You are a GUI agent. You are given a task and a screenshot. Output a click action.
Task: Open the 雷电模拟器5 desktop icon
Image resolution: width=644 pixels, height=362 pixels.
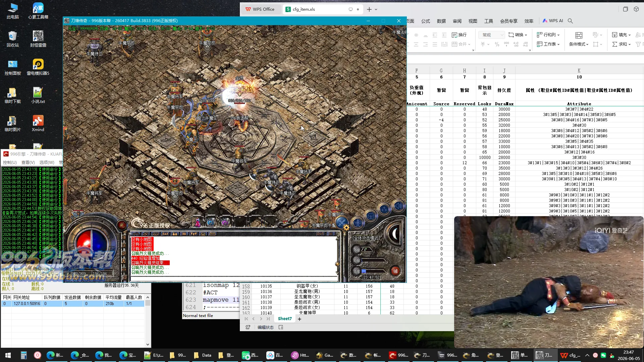pos(38,67)
